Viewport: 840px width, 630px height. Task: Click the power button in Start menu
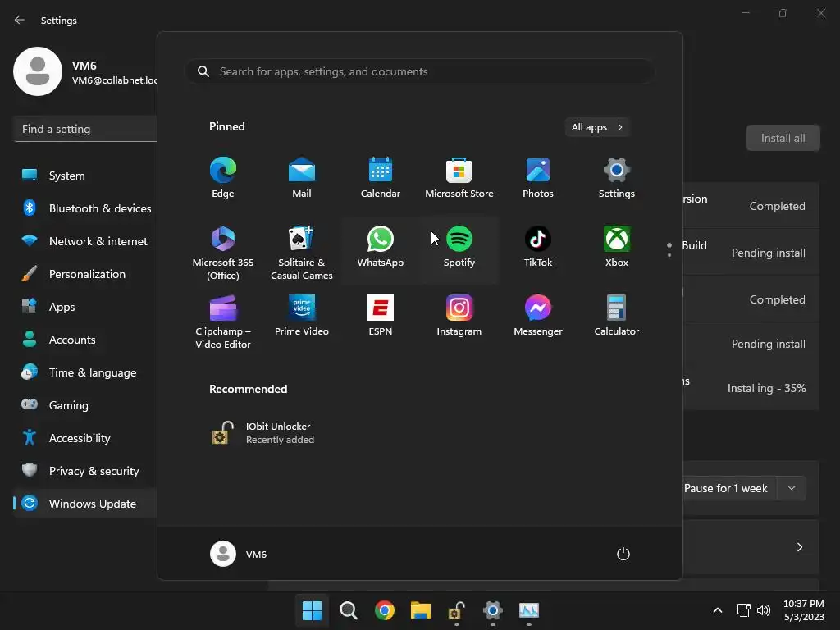pos(623,554)
